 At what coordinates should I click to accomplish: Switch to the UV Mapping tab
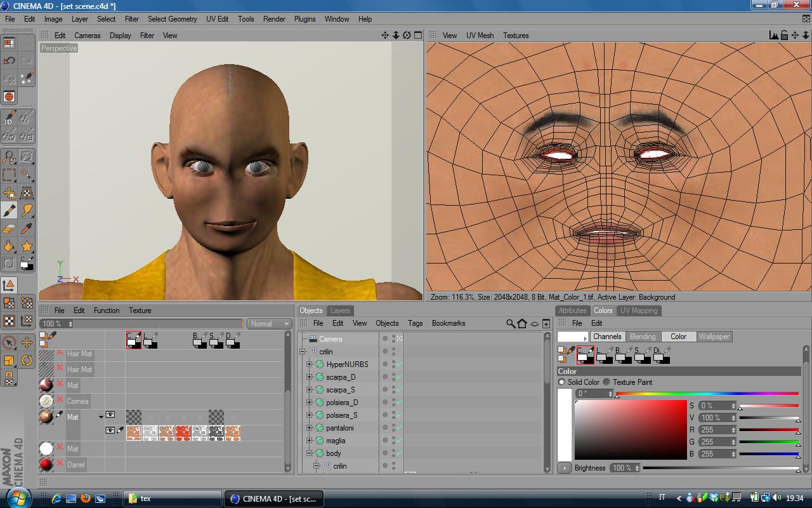pyautogui.click(x=638, y=311)
